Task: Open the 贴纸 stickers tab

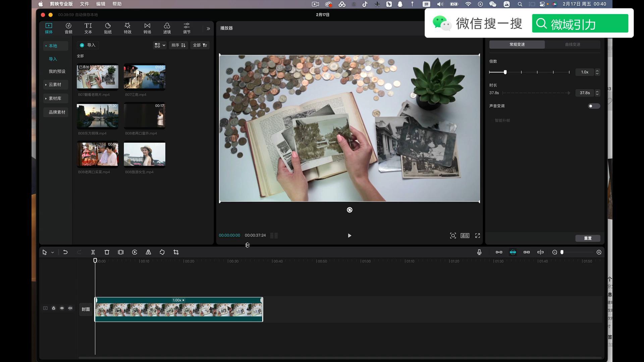Action: click(x=108, y=28)
